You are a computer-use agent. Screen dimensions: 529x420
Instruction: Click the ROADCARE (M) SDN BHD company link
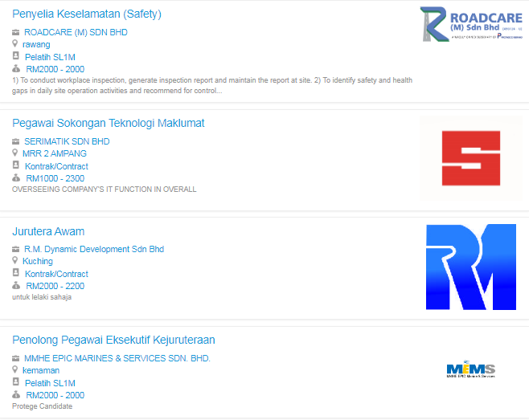tap(76, 32)
